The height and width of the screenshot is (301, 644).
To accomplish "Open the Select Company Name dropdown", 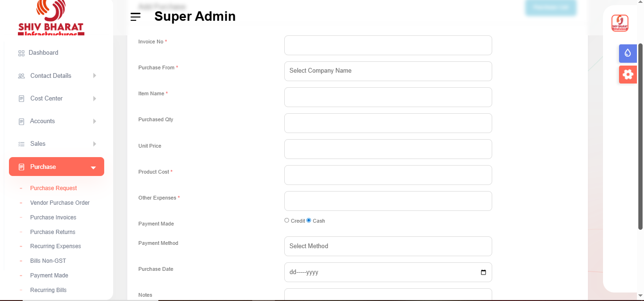I will (x=388, y=71).
